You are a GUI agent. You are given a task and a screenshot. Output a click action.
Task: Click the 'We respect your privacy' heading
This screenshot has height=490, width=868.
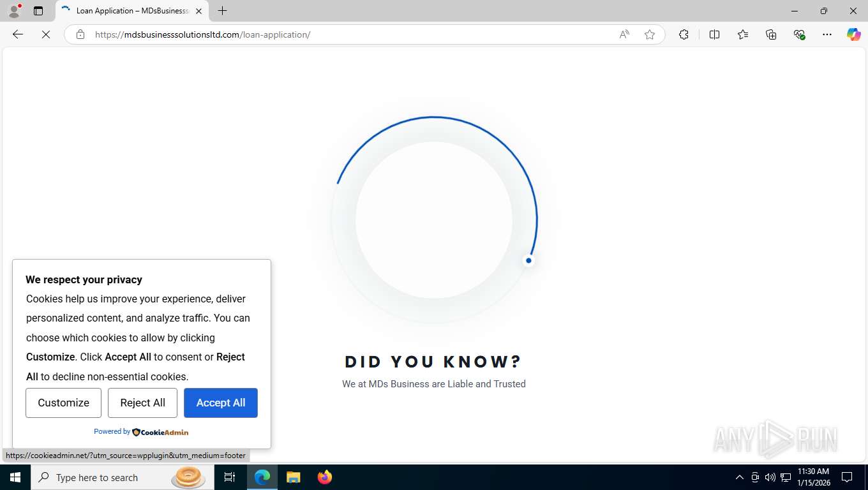84,279
